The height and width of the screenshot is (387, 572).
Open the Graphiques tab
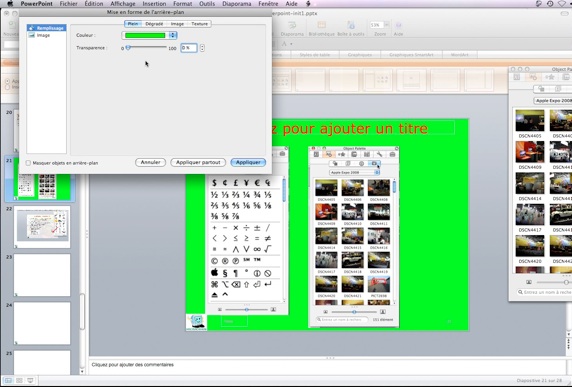[x=360, y=55]
